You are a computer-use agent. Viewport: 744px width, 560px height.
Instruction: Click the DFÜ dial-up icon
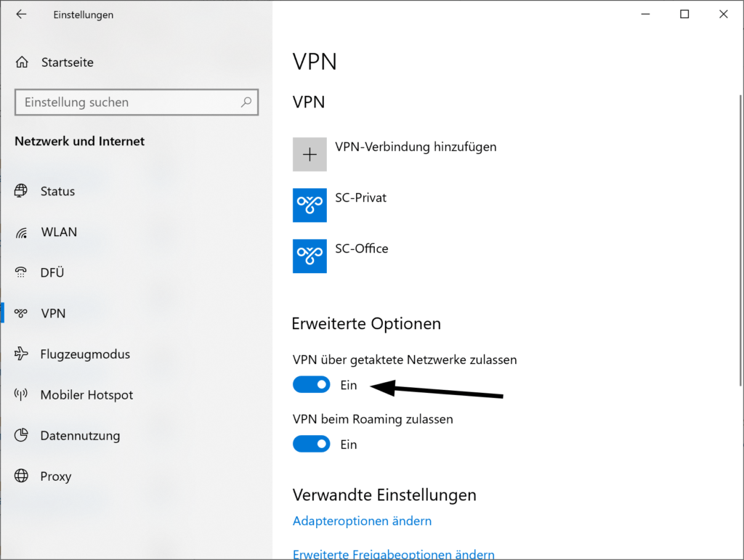point(22,273)
